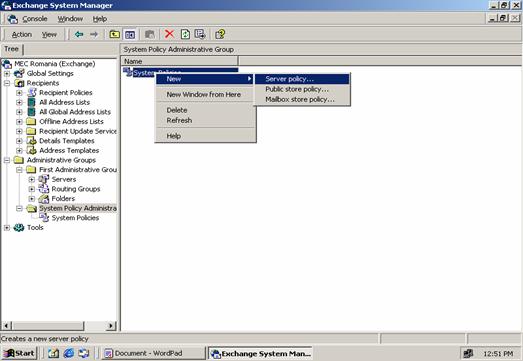This screenshot has width=523, height=361.
Task: Click the Refresh toolbar icon
Action: [185, 34]
